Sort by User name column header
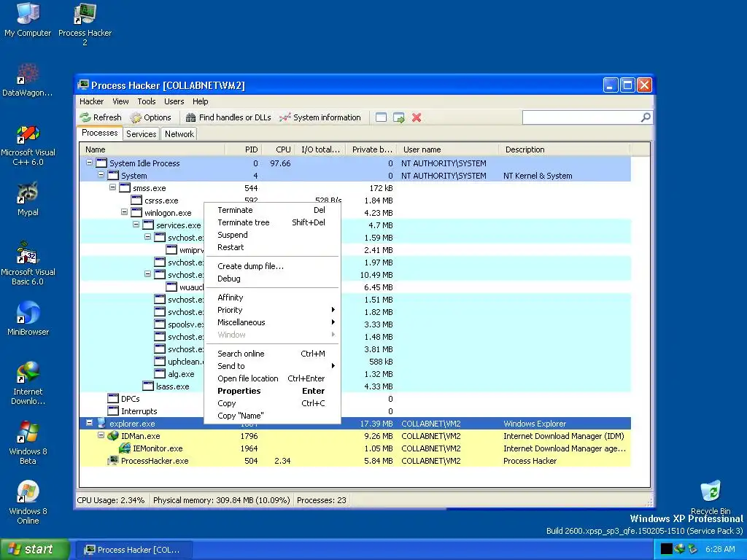 pos(448,149)
